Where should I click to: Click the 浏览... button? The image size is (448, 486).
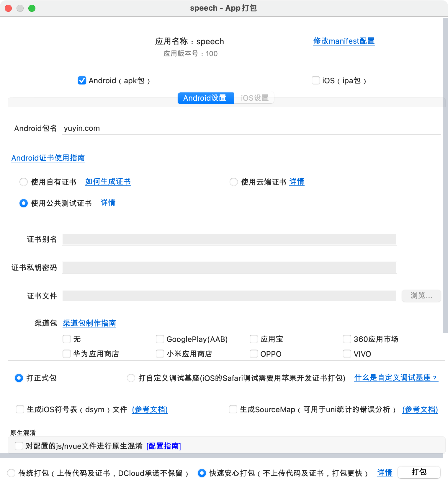[x=421, y=296]
